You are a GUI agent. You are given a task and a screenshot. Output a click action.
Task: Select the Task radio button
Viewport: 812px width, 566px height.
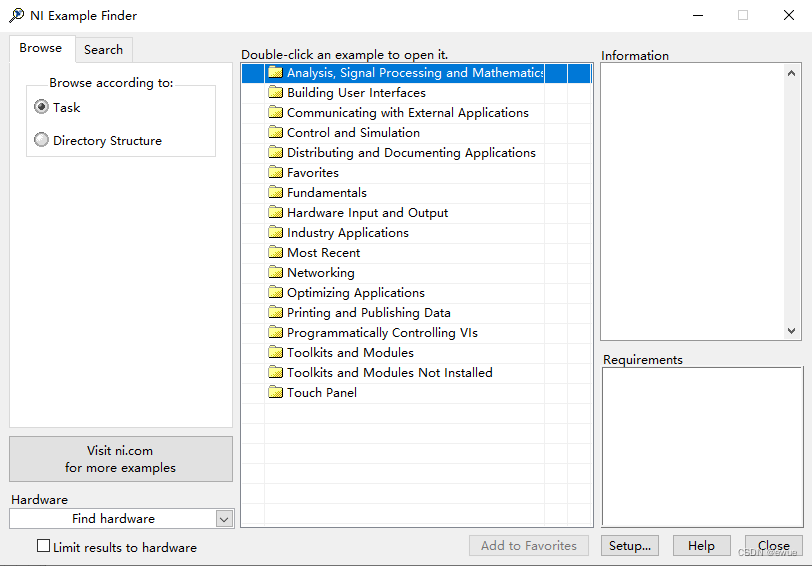[41, 107]
